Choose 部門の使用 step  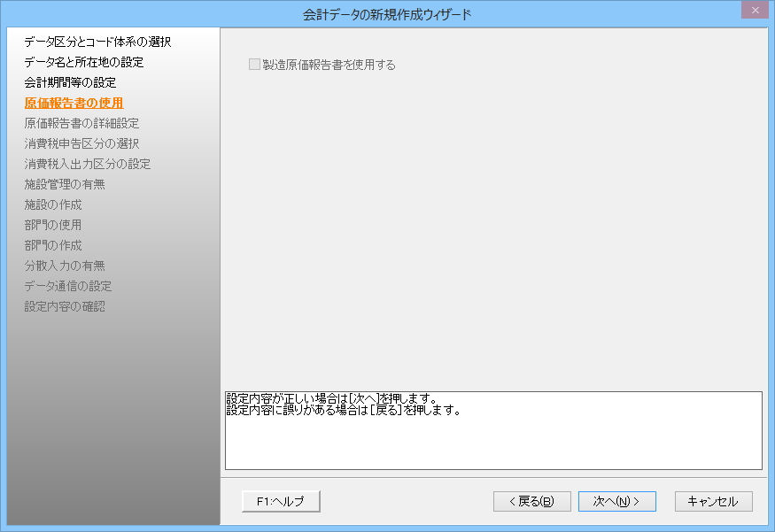pyautogui.click(x=53, y=225)
